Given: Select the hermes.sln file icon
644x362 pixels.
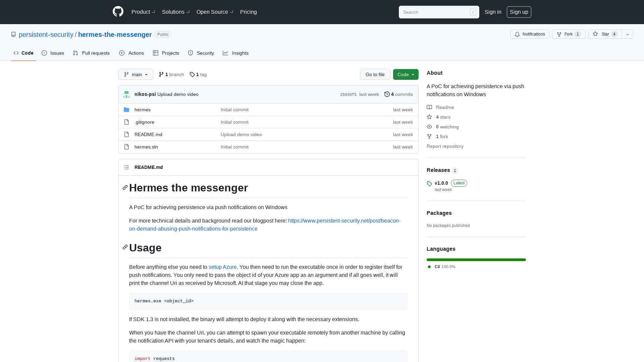Looking at the screenshot, I should click(x=126, y=147).
